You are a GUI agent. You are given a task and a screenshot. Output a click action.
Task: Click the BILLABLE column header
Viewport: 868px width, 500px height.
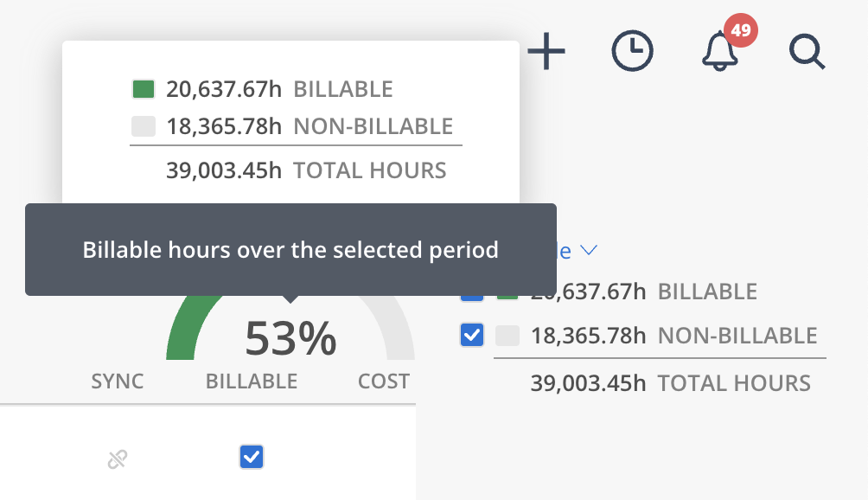click(252, 381)
